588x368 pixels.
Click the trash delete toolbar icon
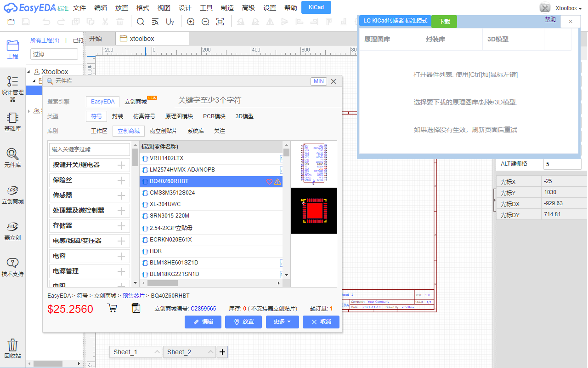tap(120, 22)
